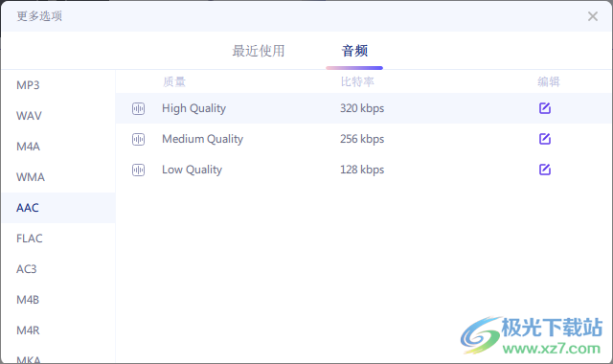Edit the Medium Quality preset
This screenshot has width=613, height=364.
click(x=545, y=139)
